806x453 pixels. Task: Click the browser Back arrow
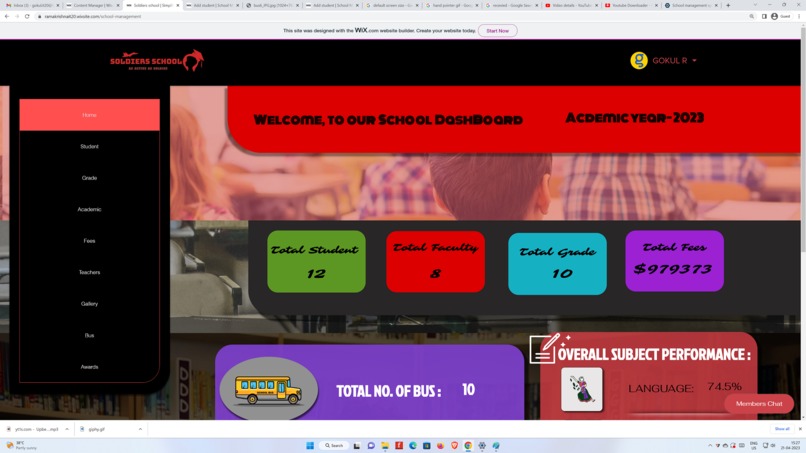[x=7, y=16]
